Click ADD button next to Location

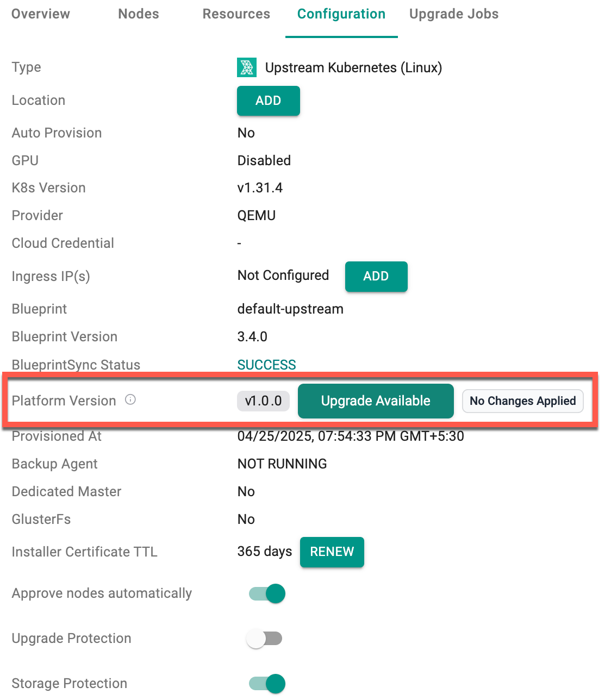pyautogui.click(x=269, y=101)
